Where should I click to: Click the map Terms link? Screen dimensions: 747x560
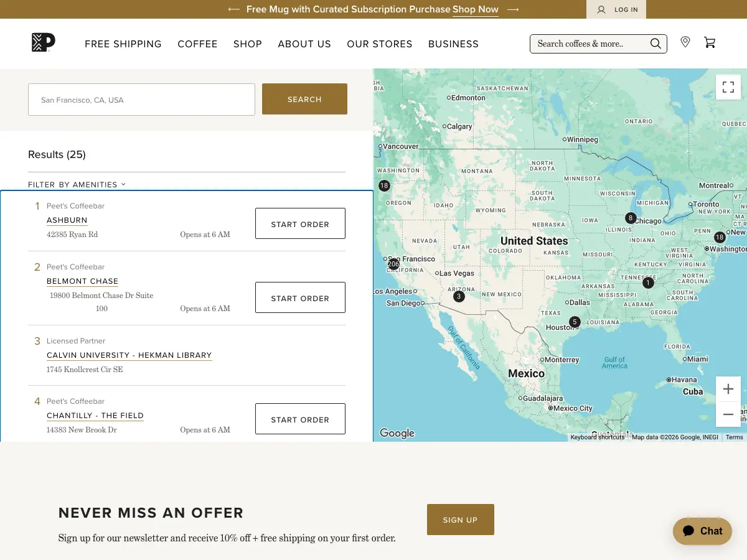tap(735, 437)
